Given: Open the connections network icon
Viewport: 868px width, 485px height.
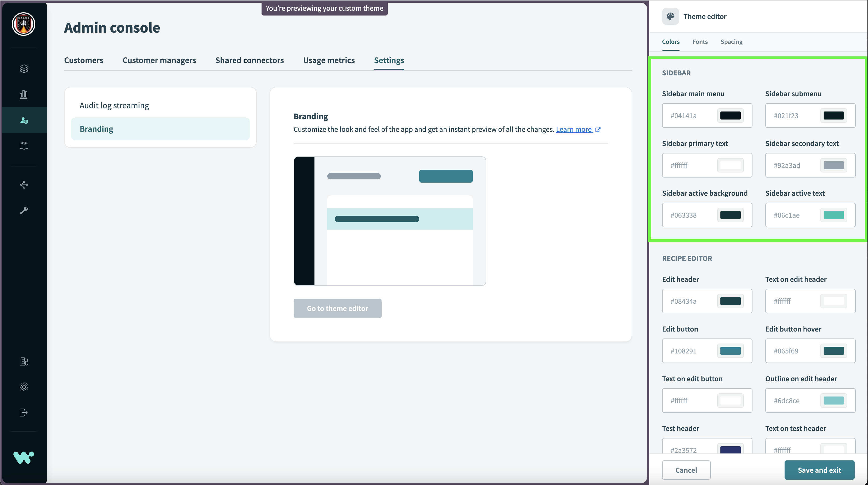Looking at the screenshot, I should coord(24,184).
